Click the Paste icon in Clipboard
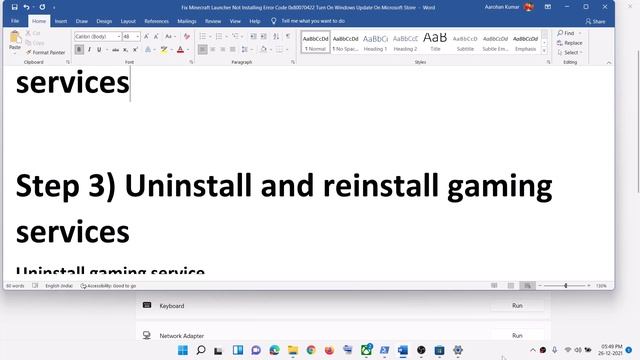The image size is (640, 360). [15, 38]
